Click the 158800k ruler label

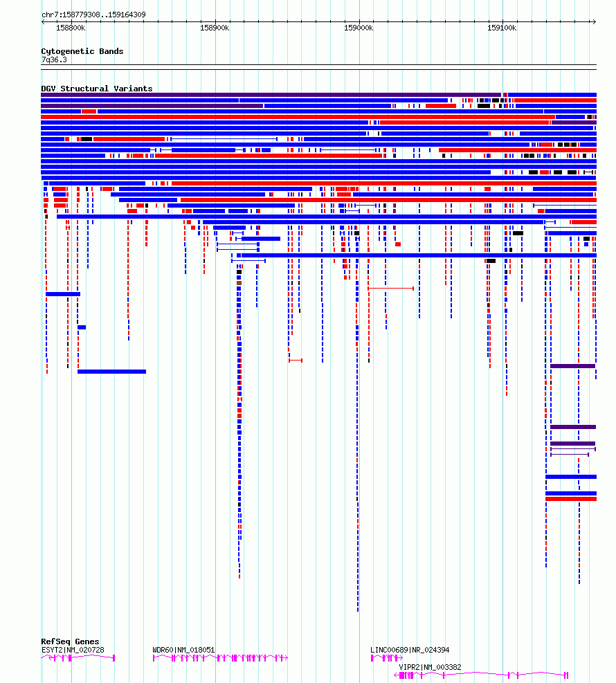tap(71, 28)
